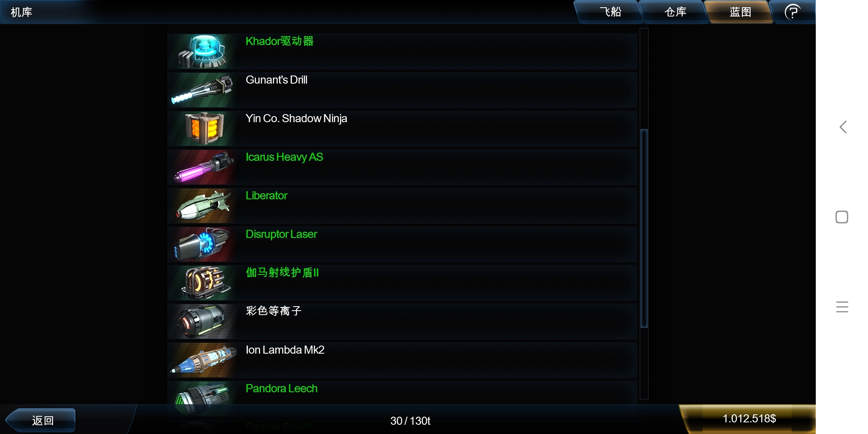Open the 蓝图 tab
Image resolution: width=868 pixels, height=434 pixels.
(740, 12)
